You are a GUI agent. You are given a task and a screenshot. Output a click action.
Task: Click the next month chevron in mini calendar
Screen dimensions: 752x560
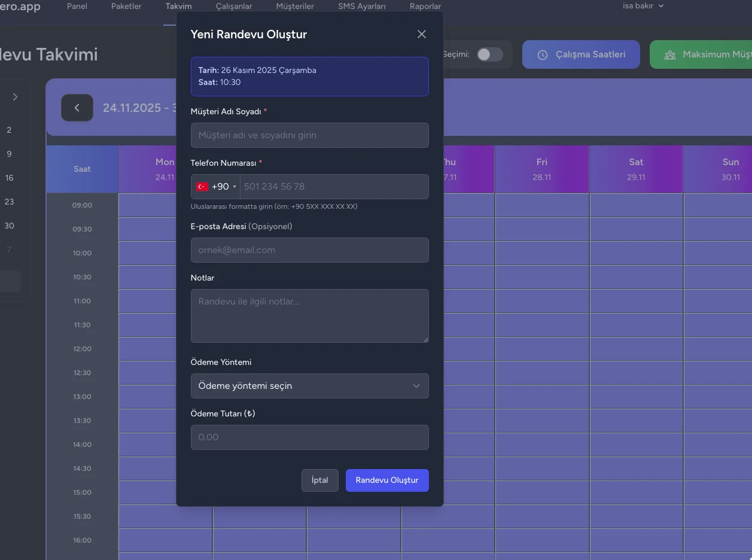tap(15, 97)
